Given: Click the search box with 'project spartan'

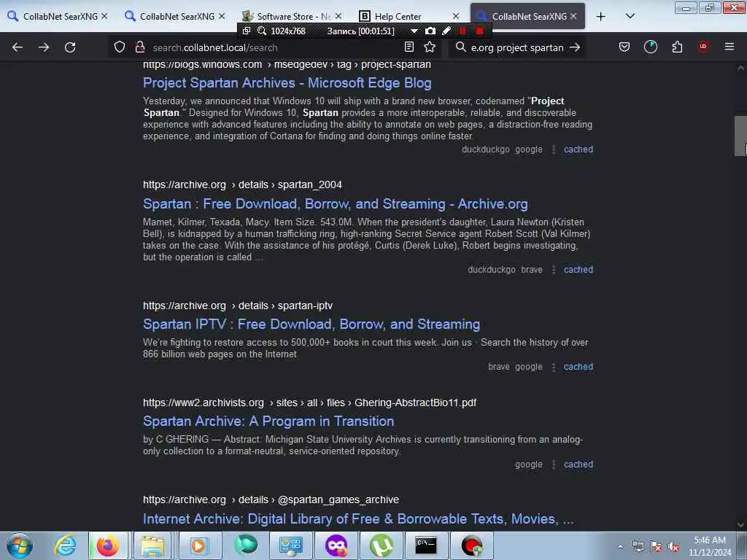Looking at the screenshot, I should click(x=517, y=47).
